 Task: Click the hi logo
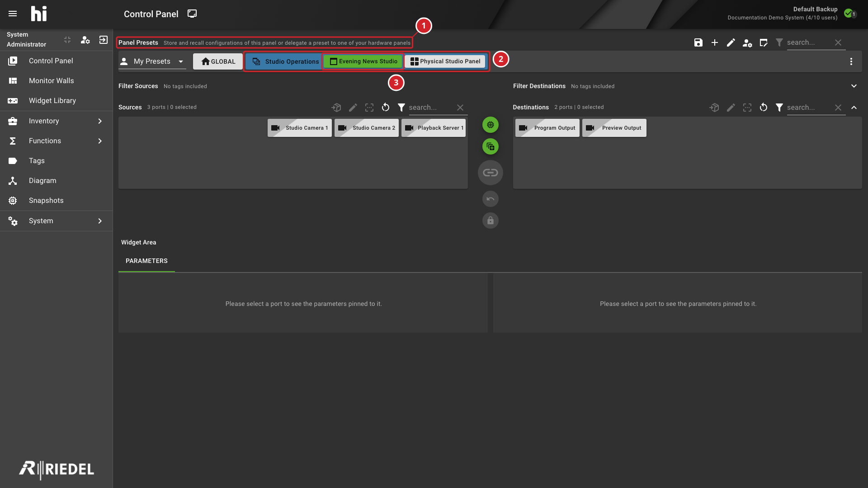(x=39, y=14)
